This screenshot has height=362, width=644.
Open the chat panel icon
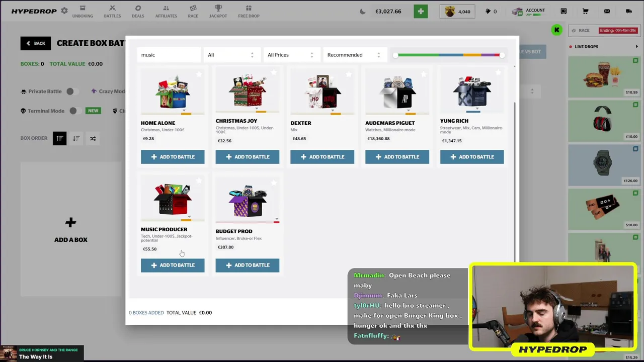[563, 11]
